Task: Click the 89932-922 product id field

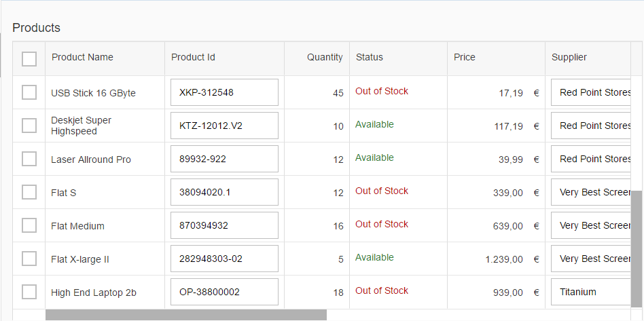Action: click(x=224, y=159)
